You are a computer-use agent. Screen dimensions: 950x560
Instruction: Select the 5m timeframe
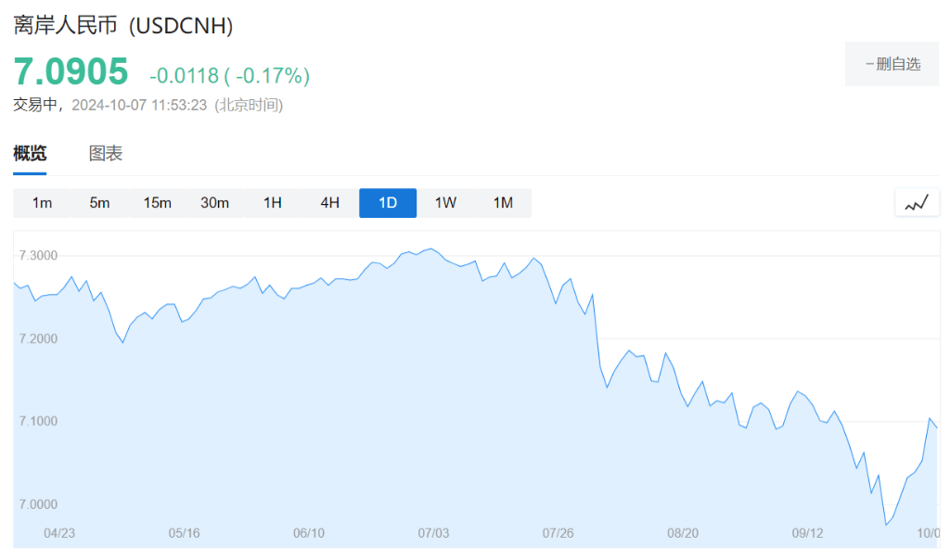[x=99, y=203]
